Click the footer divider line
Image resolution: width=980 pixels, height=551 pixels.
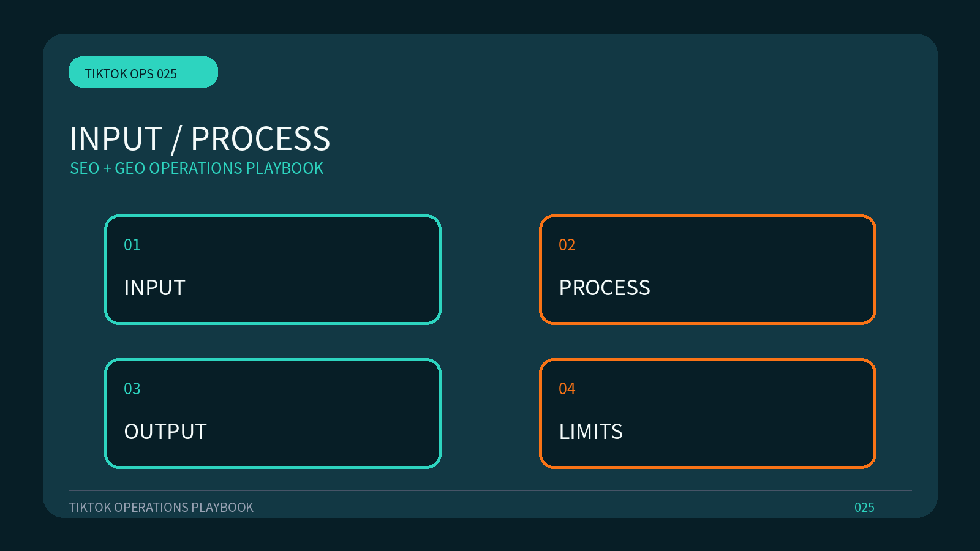490,490
